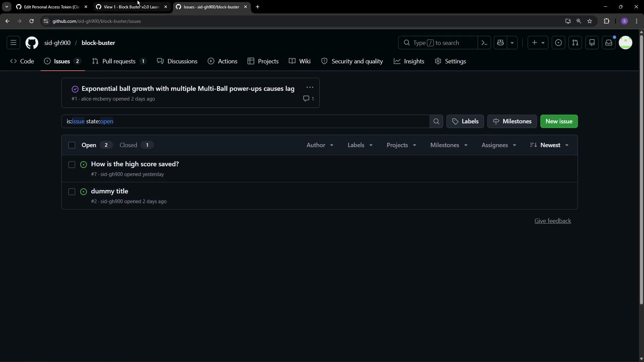The width and height of the screenshot is (644, 362).
Task: Open the Chrome three-dot menu
Action: click(x=637, y=21)
